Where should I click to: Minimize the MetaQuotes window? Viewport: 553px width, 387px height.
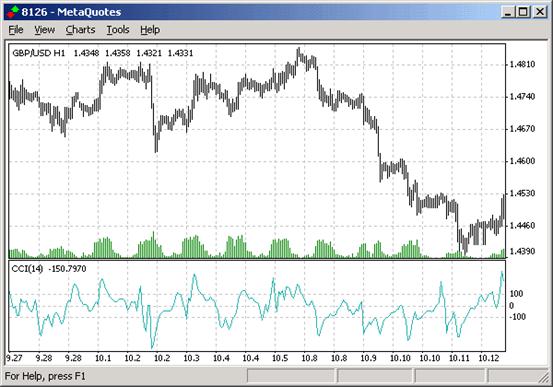click(x=508, y=12)
